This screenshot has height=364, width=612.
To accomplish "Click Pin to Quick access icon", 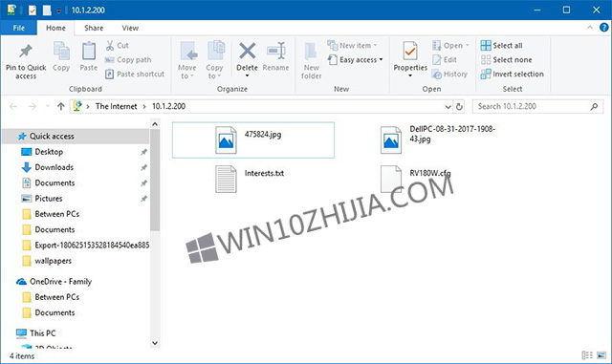I will (x=26, y=51).
